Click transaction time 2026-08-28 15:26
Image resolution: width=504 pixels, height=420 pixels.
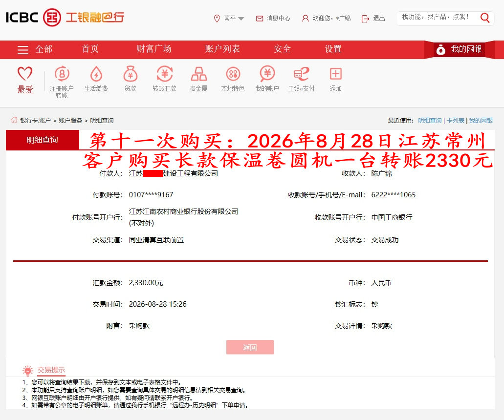click(157, 304)
